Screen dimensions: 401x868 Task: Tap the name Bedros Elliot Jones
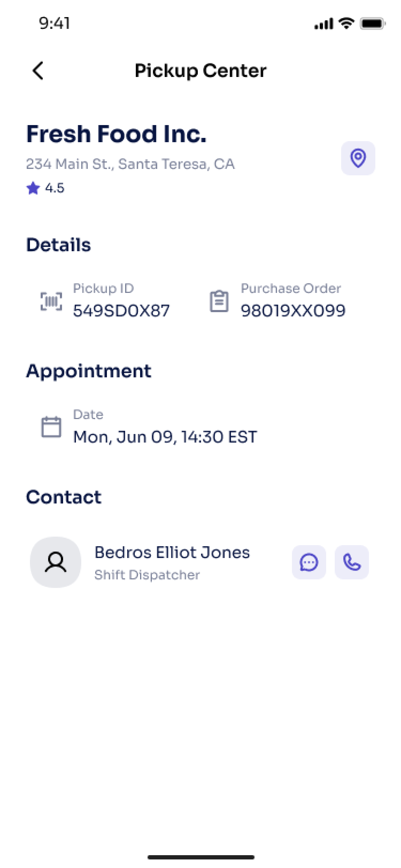172,553
